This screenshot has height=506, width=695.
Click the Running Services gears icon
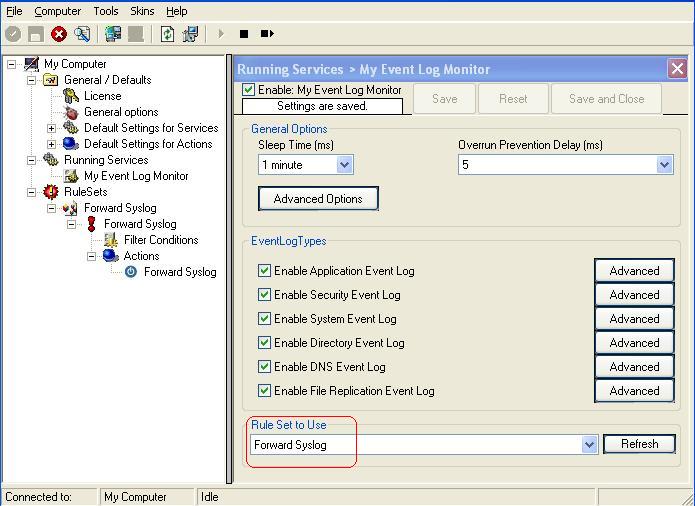click(x=51, y=160)
